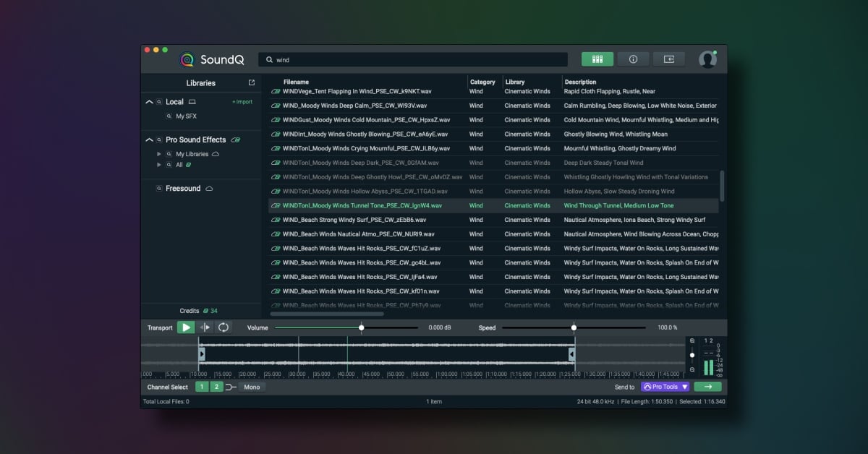Toggle Channel Select 1
Screen dimensions: 868x454
tap(202, 387)
